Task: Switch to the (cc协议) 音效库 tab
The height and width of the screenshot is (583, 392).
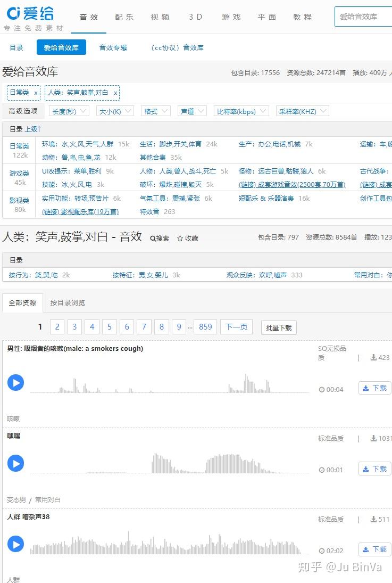Action: 178,47
